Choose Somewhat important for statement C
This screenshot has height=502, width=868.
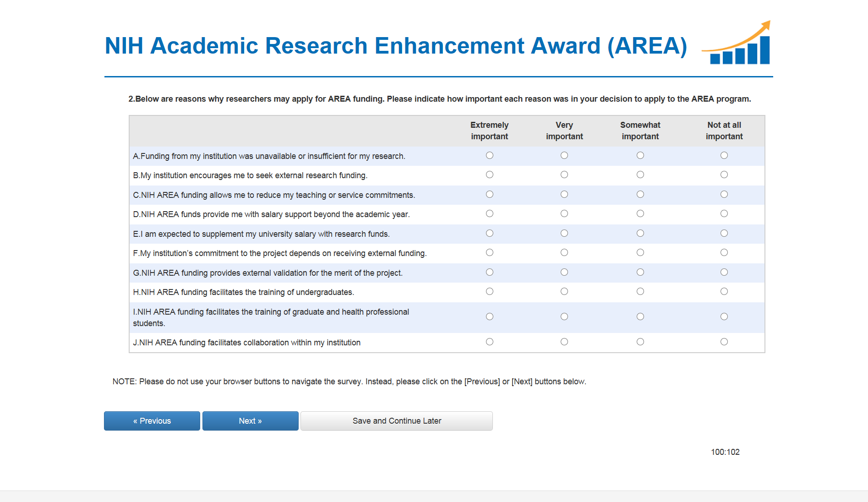coord(640,194)
